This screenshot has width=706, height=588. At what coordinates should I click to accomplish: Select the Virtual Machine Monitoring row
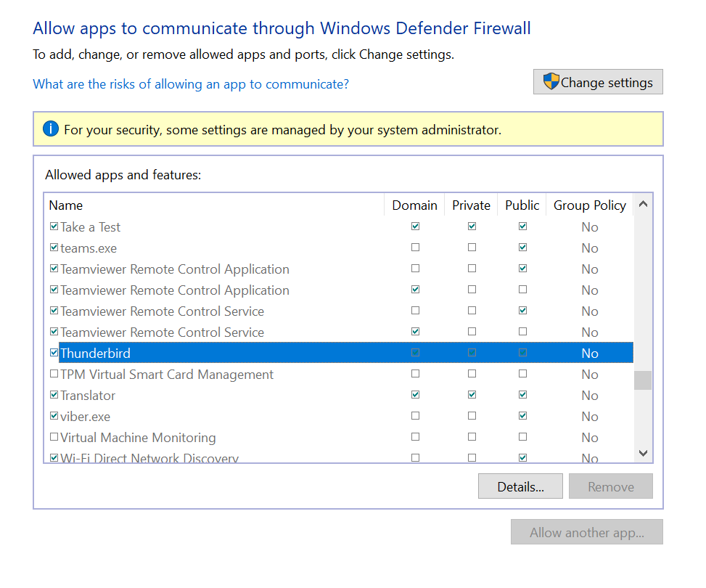tap(339, 437)
